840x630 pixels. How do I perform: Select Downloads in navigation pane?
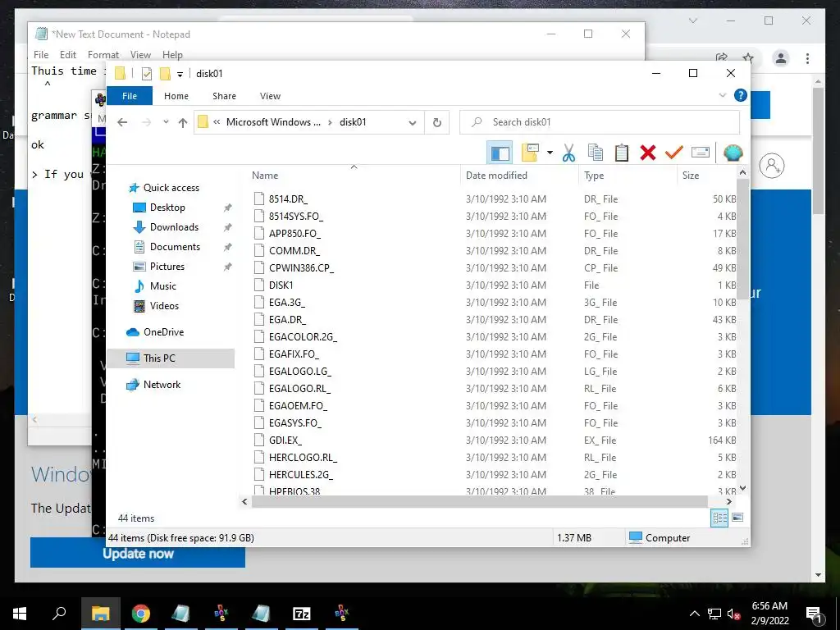point(174,227)
